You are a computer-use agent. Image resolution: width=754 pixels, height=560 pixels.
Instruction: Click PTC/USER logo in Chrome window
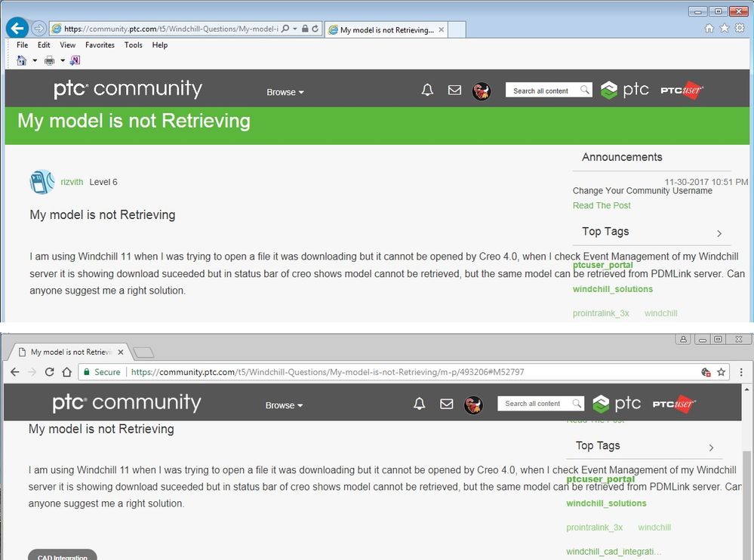click(674, 404)
